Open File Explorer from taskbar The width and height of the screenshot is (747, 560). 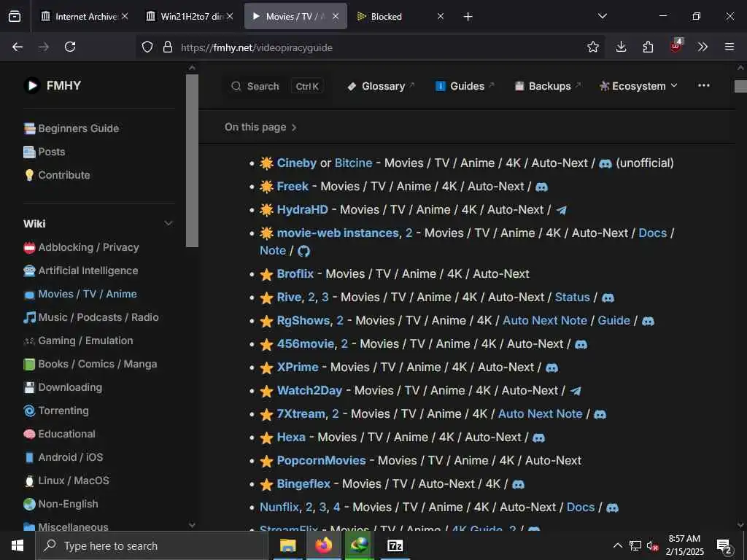point(287,545)
